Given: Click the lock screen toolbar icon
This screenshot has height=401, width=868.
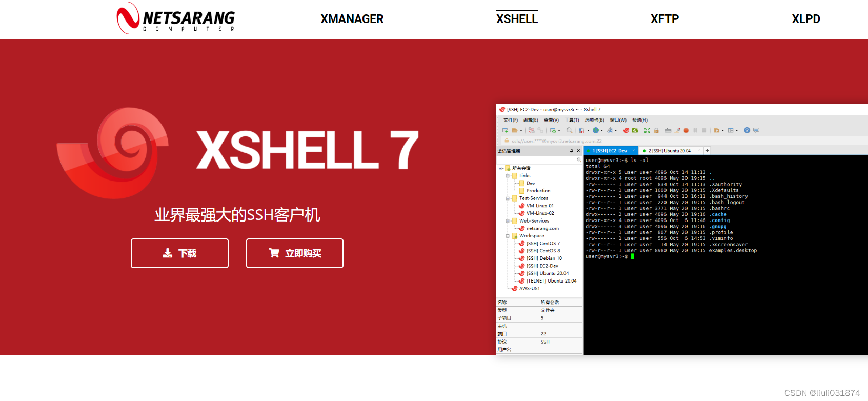Looking at the screenshot, I should click(x=656, y=130).
